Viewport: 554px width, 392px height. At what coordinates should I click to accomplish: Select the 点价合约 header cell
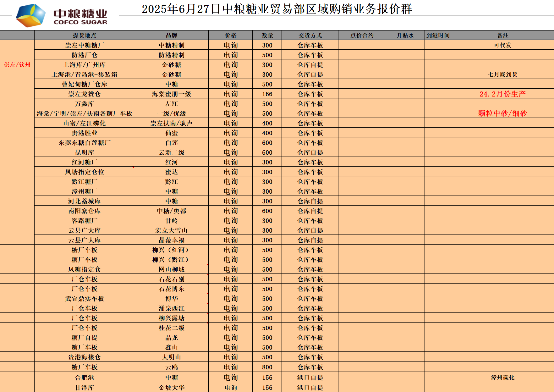(x=362, y=35)
